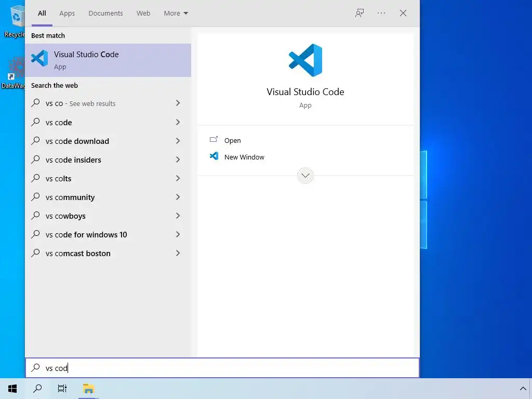The width and height of the screenshot is (532, 399).
Task: Click the Open action icon in preview pane
Action: (214, 139)
